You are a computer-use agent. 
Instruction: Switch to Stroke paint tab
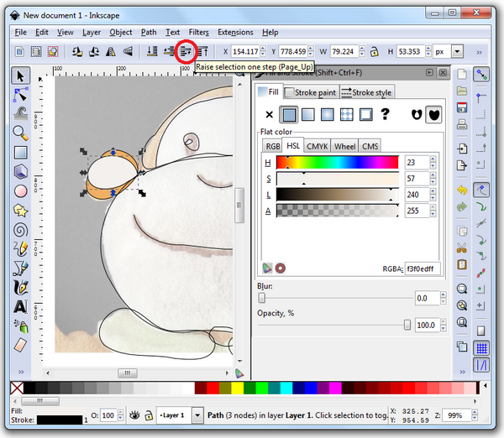pos(311,92)
